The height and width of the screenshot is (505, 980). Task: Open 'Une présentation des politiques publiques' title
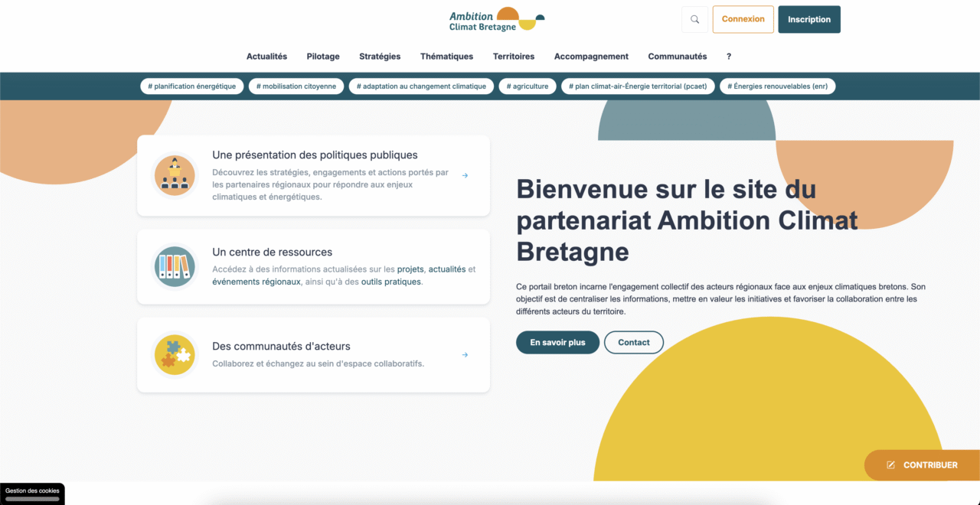pos(315,155)
